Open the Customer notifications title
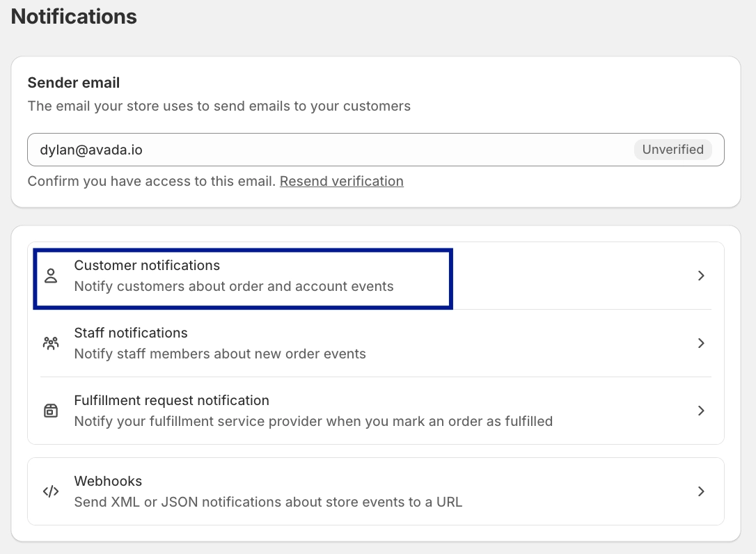756x554 pixels. click(147, 265)
